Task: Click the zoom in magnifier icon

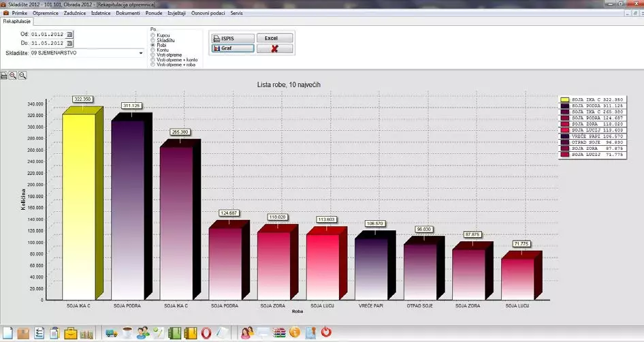Action: [x=13, y=74]
